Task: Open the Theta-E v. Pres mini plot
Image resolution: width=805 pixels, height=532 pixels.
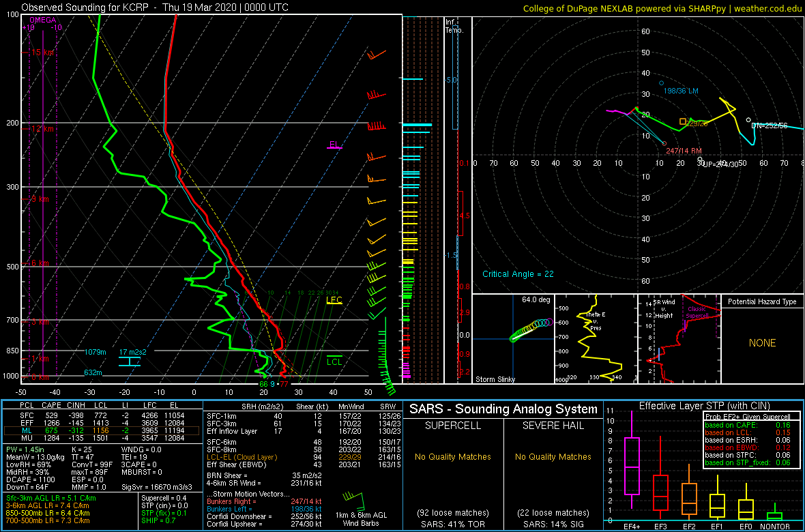Action: click(x=595, y=338)
